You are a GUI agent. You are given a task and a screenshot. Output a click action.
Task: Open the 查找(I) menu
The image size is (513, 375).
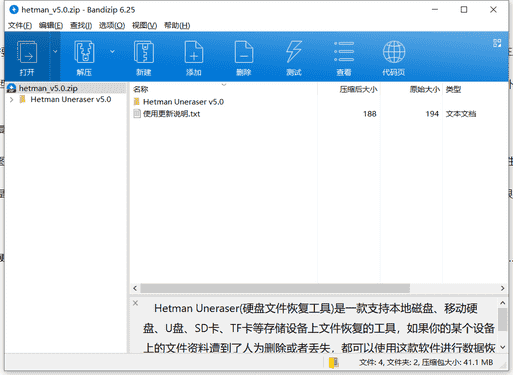pyautogui.click(x=81, y=25)
